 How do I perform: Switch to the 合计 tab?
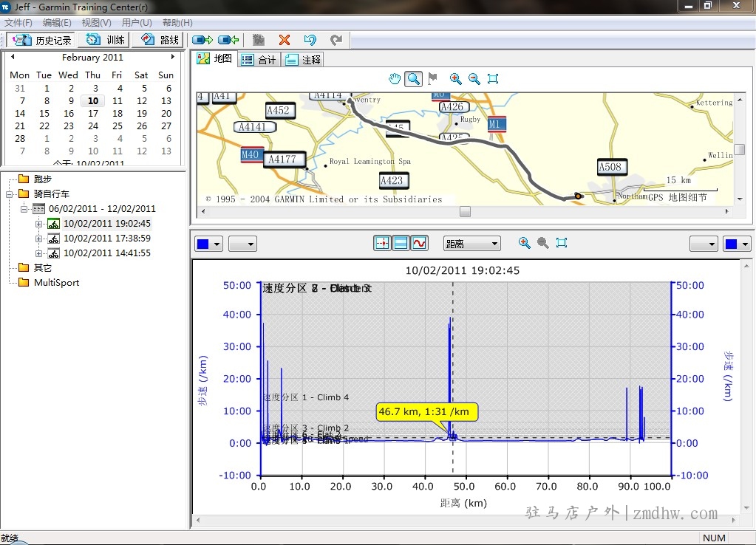point(259,60)
